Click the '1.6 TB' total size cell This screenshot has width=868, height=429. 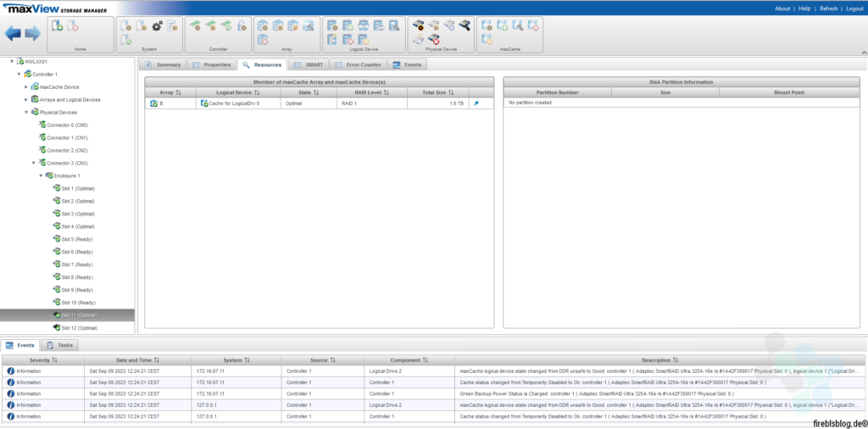point(438,103)
